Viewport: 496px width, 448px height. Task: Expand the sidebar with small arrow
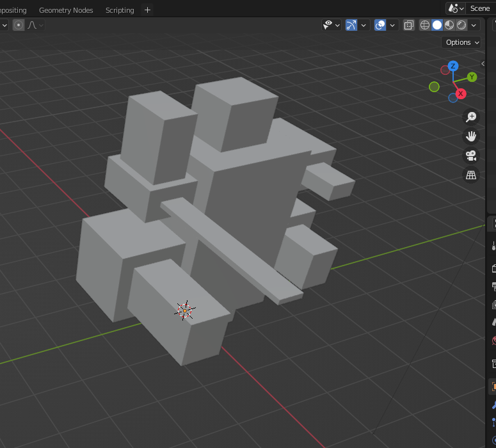point(483,63)
